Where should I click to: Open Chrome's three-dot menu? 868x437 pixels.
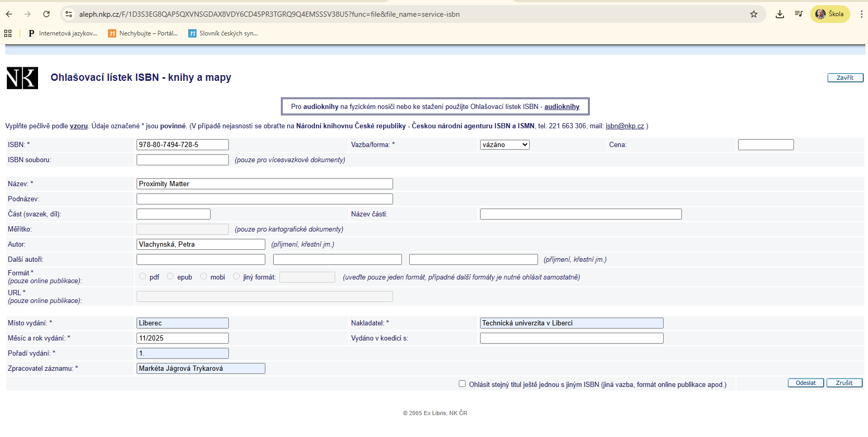861,14
